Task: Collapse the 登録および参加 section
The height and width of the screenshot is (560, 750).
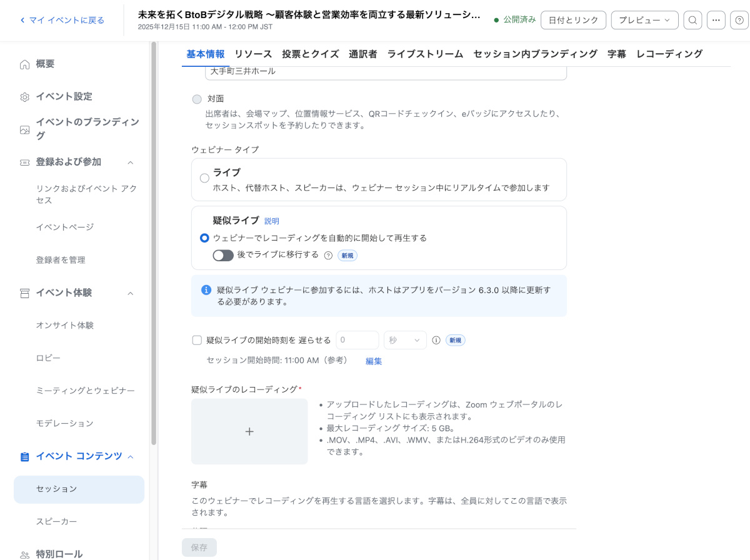Action: tap(131, 162)
